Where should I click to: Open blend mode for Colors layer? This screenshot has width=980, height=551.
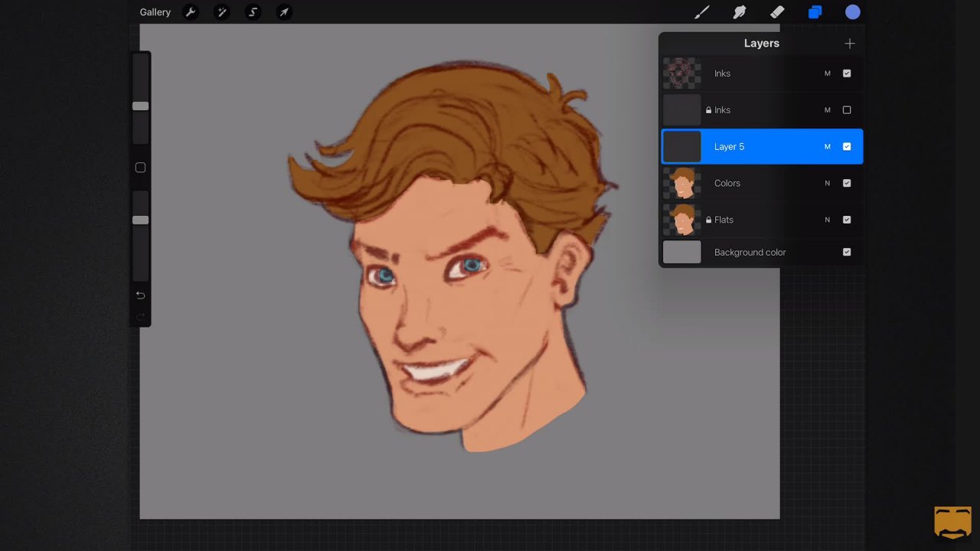(827, 184)
